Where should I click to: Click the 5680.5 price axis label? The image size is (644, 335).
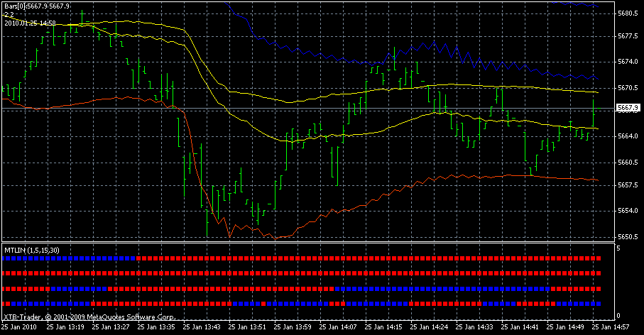[628, 13]
